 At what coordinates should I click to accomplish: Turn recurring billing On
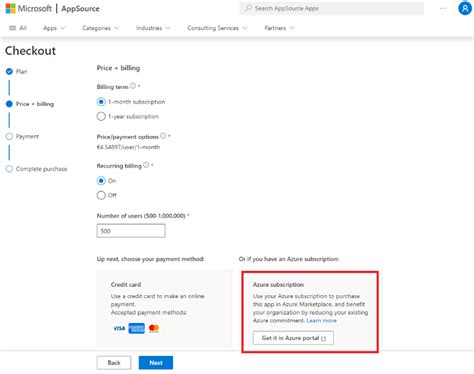click(x=101, y=181)
